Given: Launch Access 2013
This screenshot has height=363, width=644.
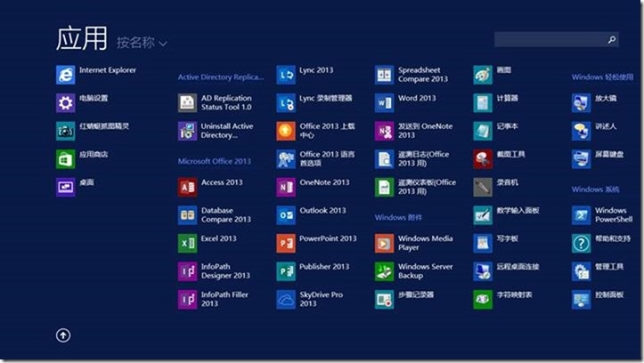Looking at the screenshot, I should [x=210, y=187].
